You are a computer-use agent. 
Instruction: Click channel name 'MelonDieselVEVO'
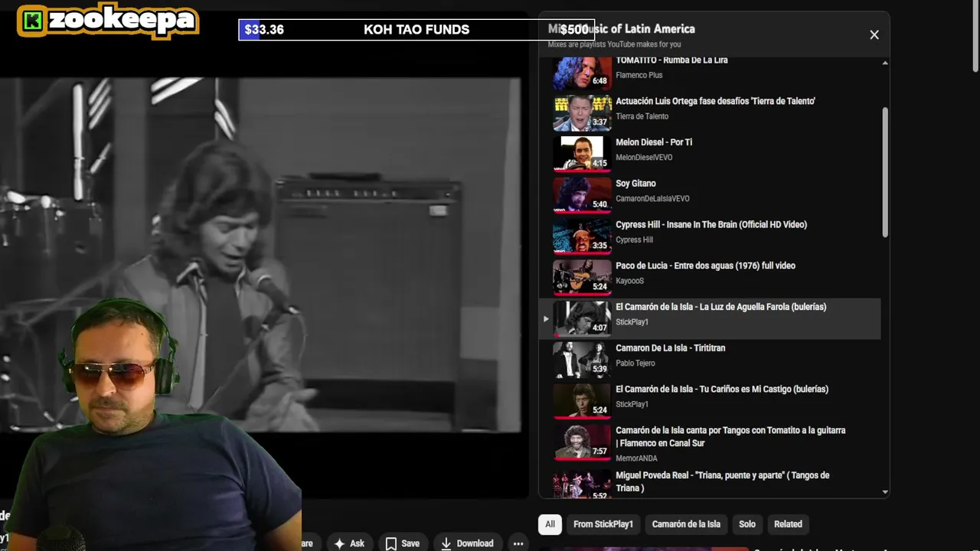(644, 158)
